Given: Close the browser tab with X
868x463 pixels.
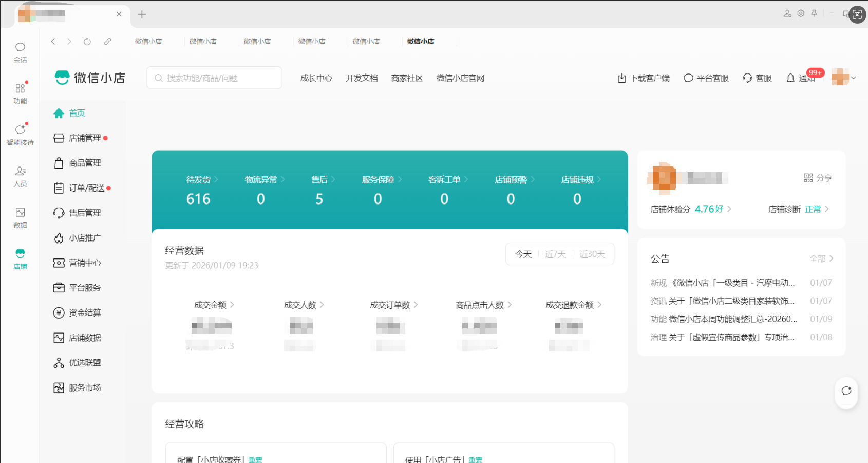Looking at the screenshot, I should click(x=119, y=14).
